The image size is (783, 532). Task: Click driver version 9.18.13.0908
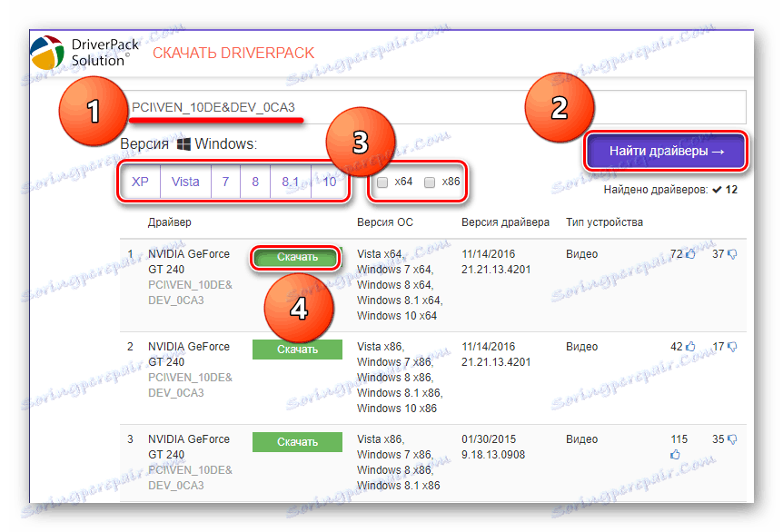[493, 455]
